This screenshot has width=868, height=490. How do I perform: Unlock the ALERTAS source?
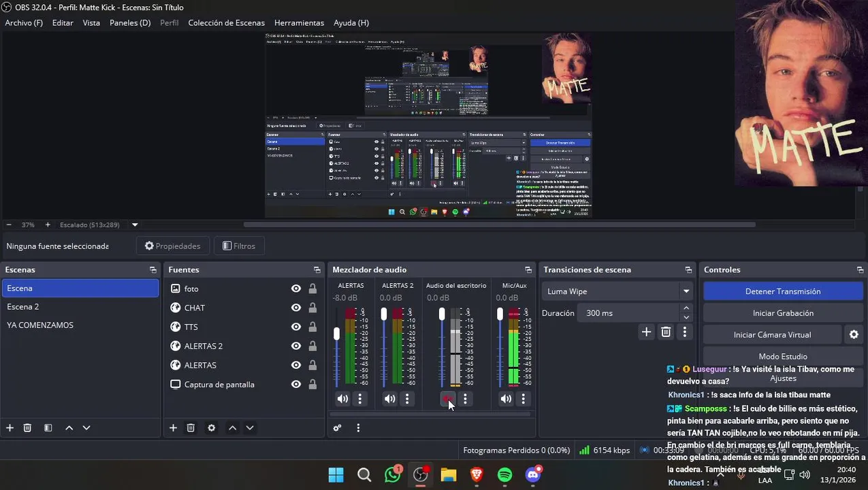point(312,365)
